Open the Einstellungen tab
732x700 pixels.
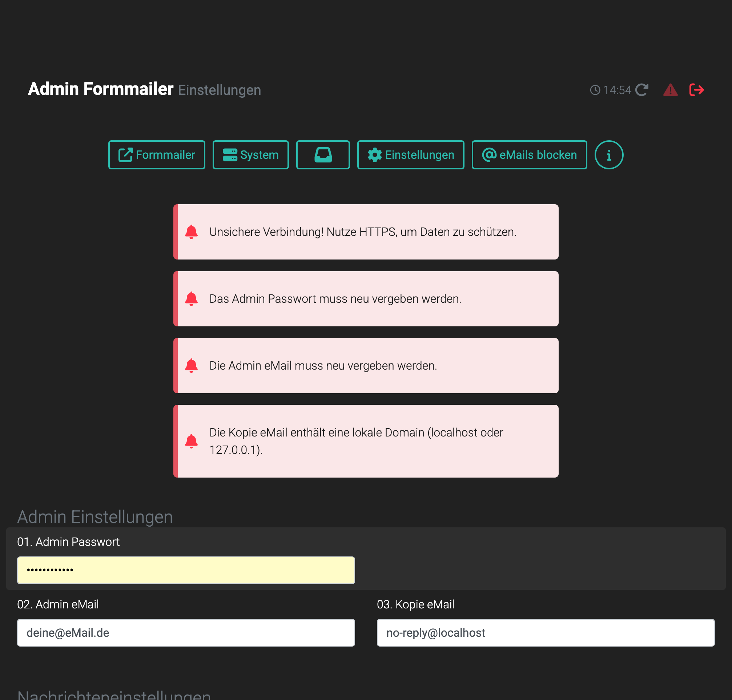[410, 155]
